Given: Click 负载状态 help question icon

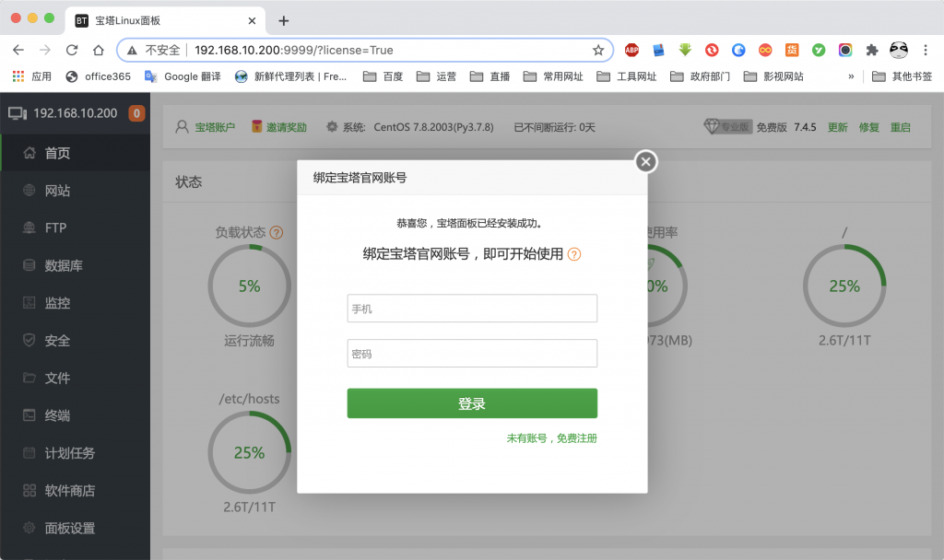Looking at the screenshot, I should pos(277,233).
